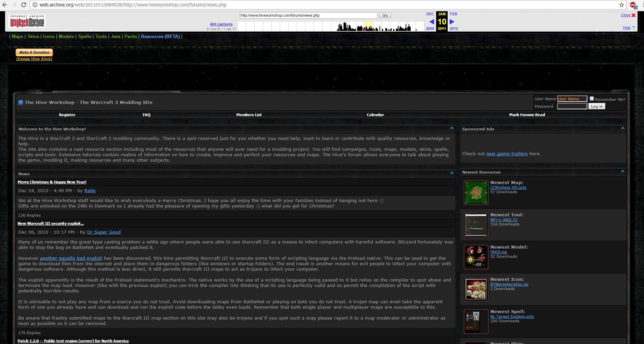Bookmark this page with the star icon
644x344 pixels.
click(622, 5)
